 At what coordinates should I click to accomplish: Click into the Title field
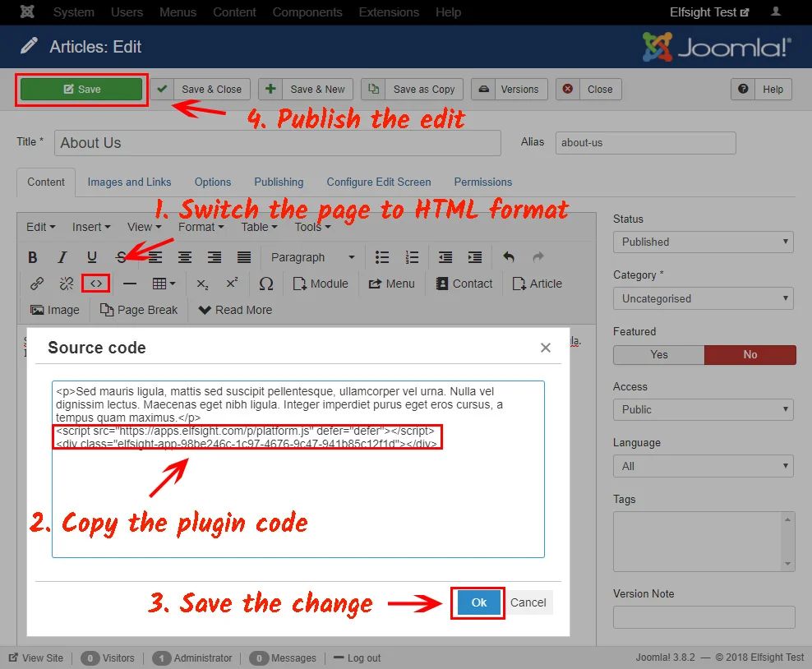click(278, 143)
